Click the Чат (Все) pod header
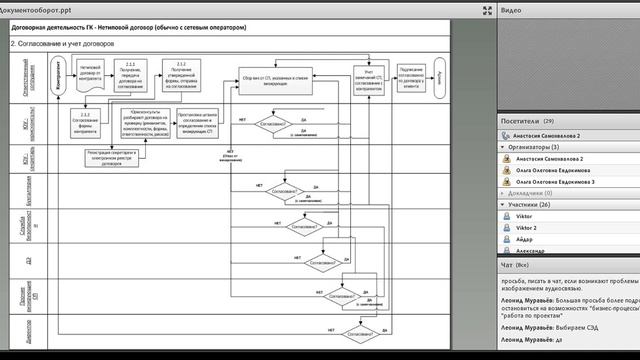 (569, 265)
